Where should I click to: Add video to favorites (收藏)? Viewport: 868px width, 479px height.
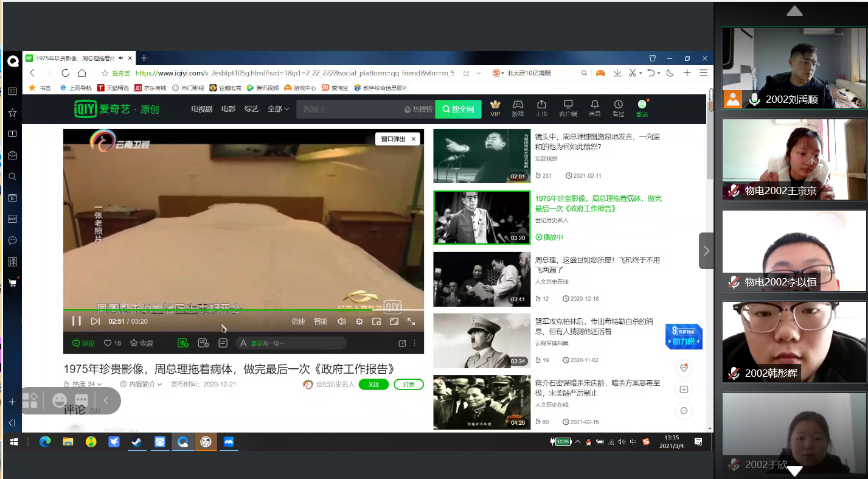(141, 343)
